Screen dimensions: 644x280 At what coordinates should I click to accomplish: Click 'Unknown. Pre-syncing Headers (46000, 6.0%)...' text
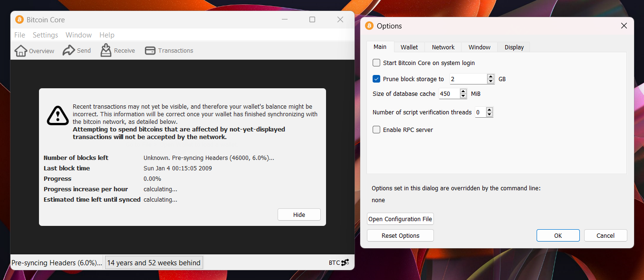[209, 158]
